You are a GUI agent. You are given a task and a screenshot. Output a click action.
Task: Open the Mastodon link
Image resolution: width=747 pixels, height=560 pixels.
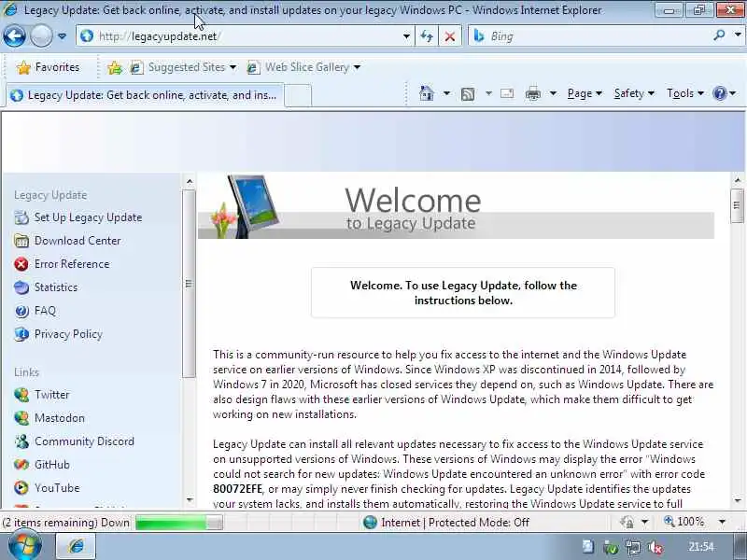coord(60,418)
